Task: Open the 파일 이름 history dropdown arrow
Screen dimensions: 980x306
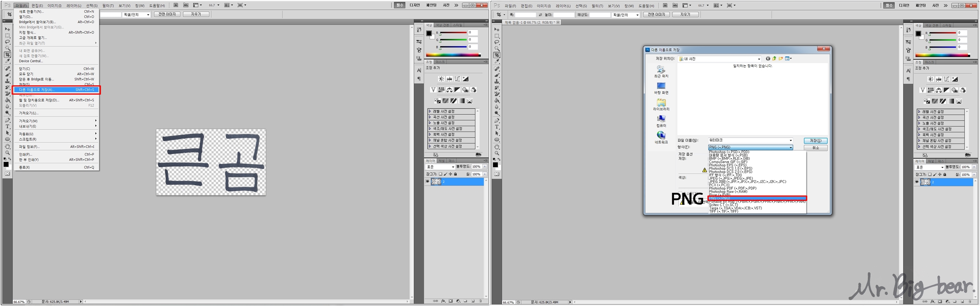Action: click(791, 140)
